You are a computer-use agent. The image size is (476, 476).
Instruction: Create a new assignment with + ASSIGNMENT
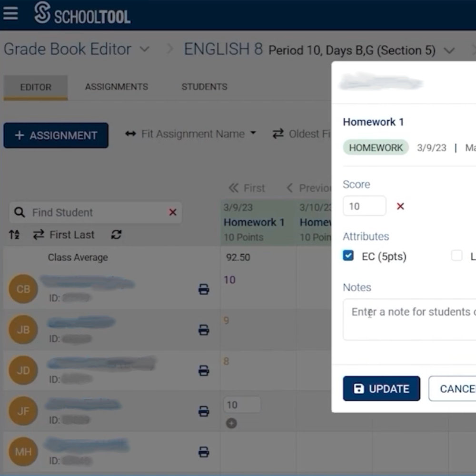[x=56, y=135]
